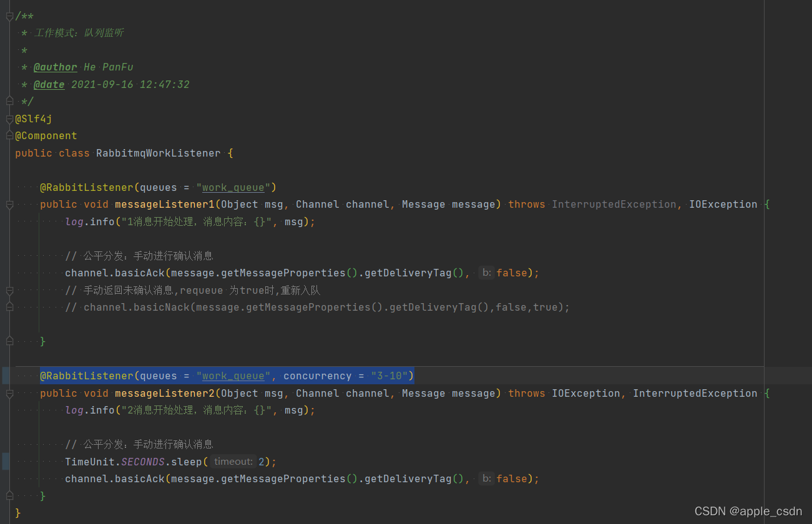Click the @date Javadoc tag
Screen dimensions: 812x524
(49, 84)
